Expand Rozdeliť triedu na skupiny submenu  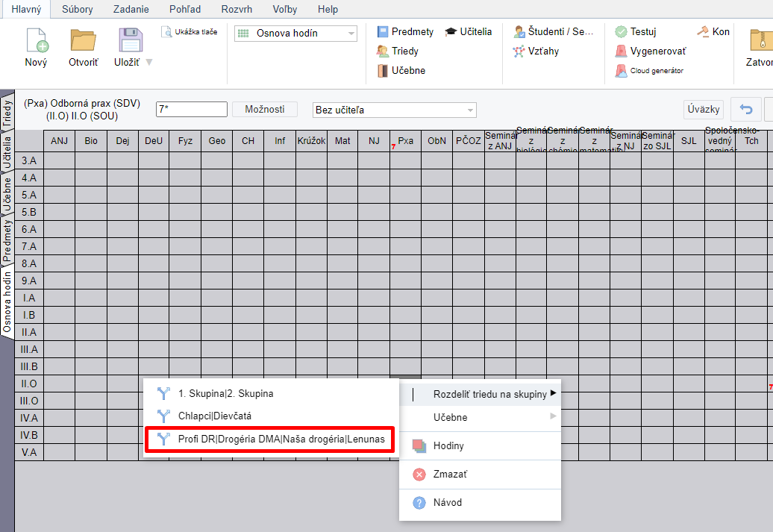point(481,394)
